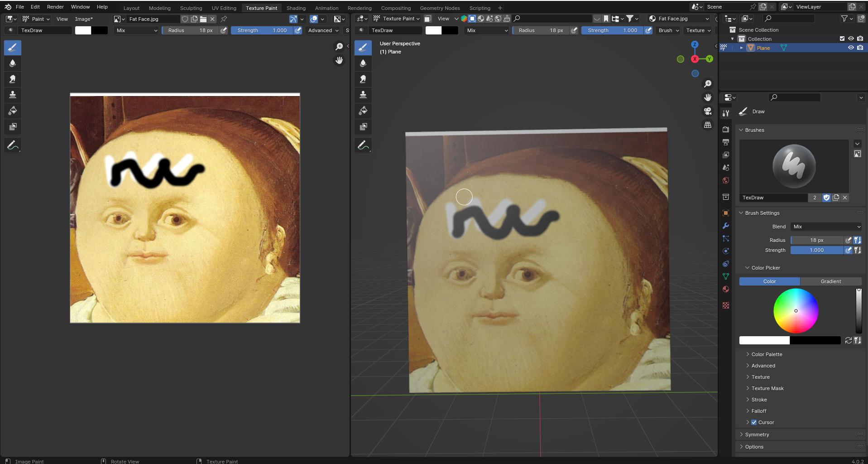Image resolution: width=868 pixels, height=464 pixels.
Task: Select the Fill bucket tool
Action: pyautogui.click(x=12, y=111)
